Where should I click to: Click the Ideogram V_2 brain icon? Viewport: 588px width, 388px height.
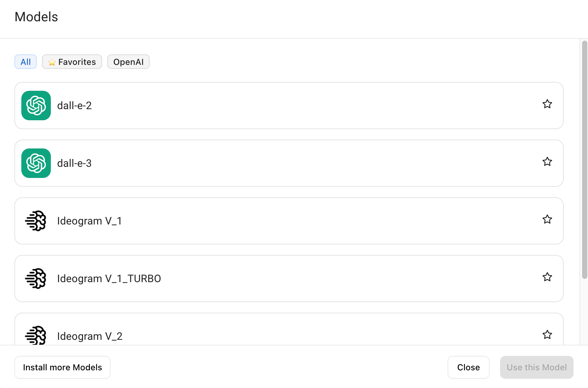(x=36, y=336)
